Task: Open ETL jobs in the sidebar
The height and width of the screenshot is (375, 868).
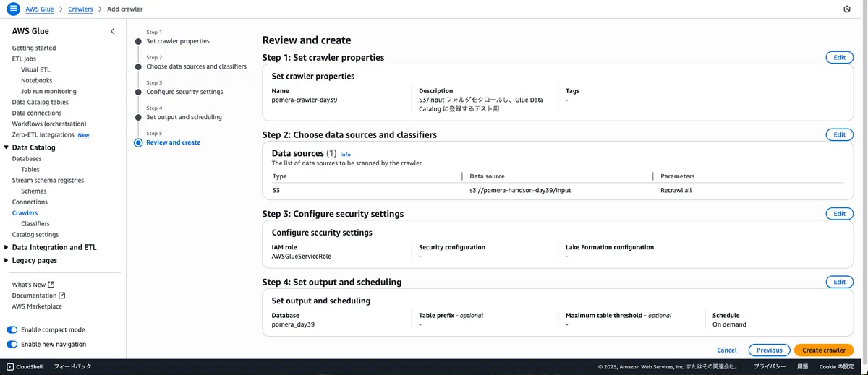Action: (24, 59)
